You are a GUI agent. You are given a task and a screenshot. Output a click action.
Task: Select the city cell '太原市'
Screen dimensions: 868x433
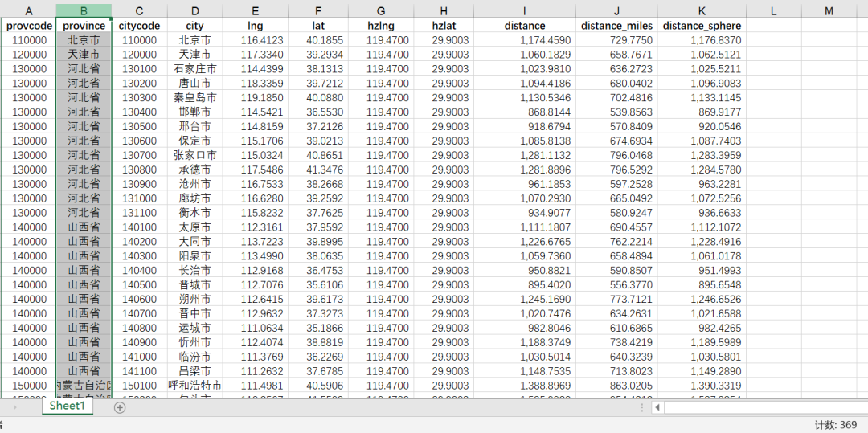point(194,227)
